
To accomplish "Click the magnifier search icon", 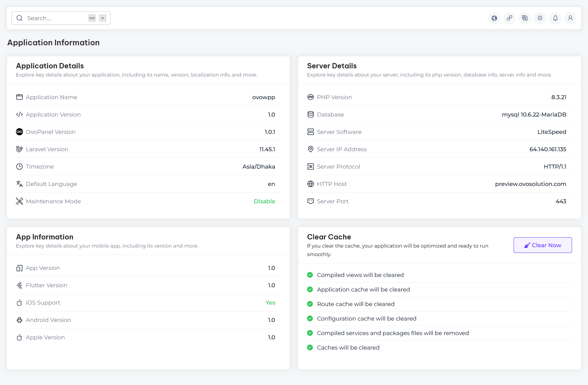I will click(x=19, y=18).
